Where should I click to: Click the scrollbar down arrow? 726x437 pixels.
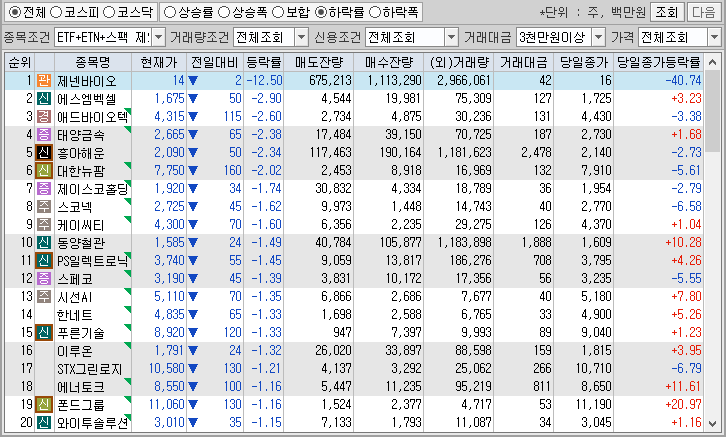pos(713,423)
